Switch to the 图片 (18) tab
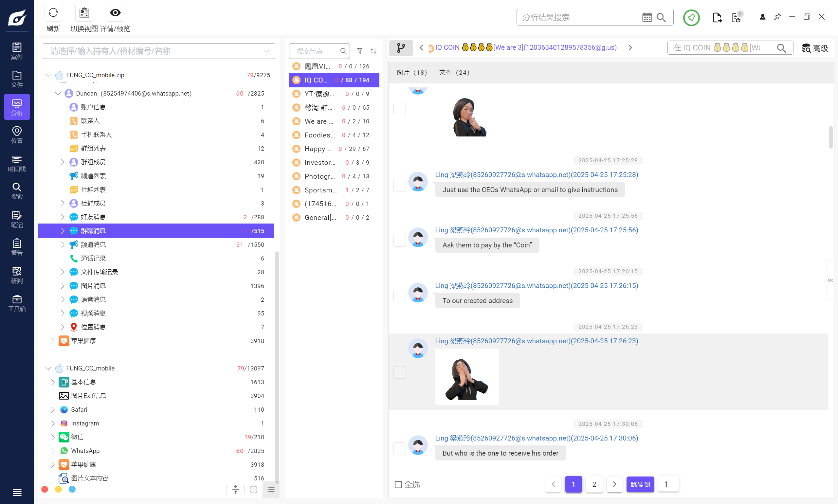Image resolution: width=838 pixels, height=504 pixels. pos(412,72)
